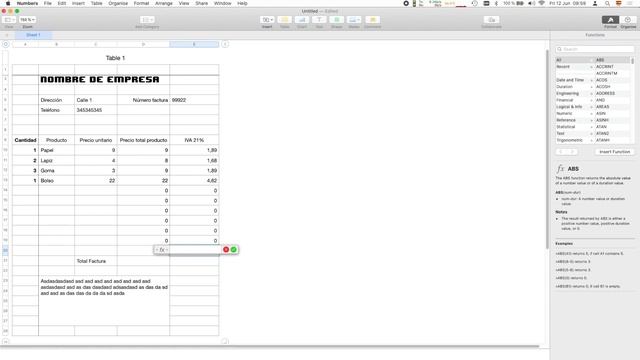Click the table handle circle at top-left

click(x=6, y=44)
